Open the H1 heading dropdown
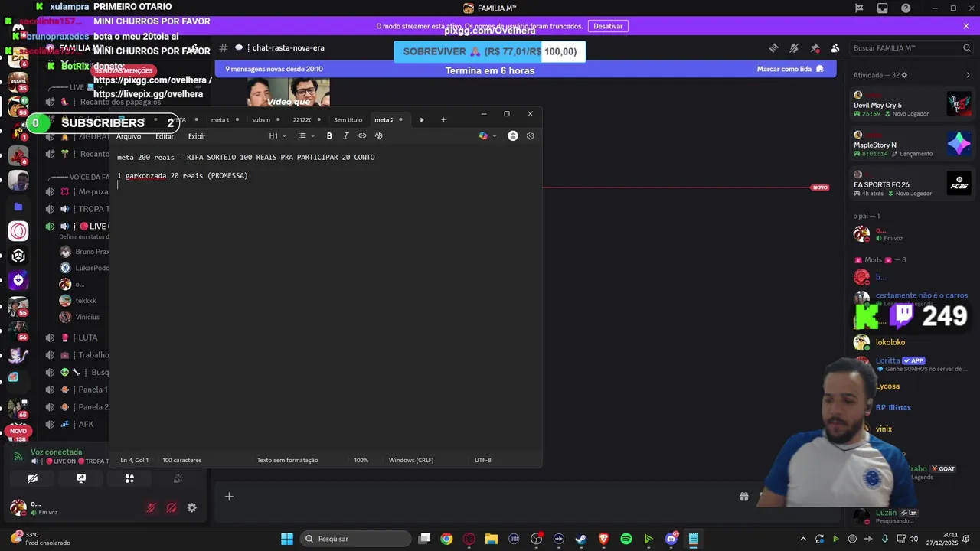The height and width of the screenshot is (551, 980). click(277, 135)
